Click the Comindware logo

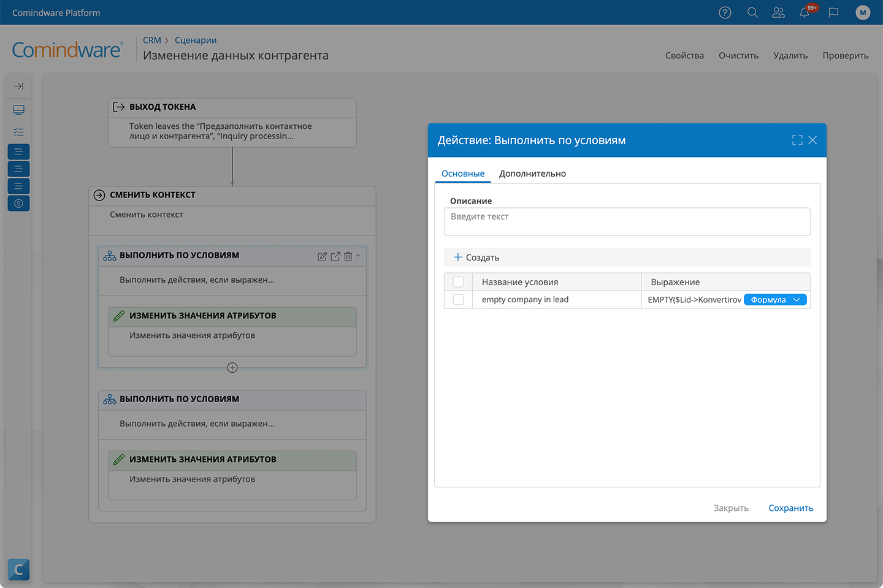pos(67,50)
